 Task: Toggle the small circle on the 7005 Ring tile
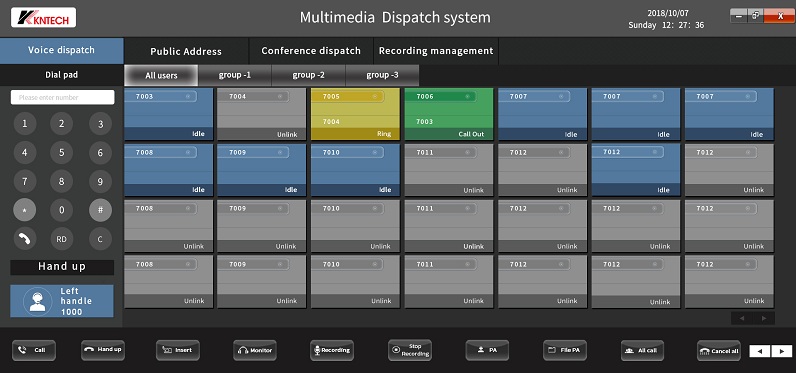pyautogui.click(x=375, y=96)
